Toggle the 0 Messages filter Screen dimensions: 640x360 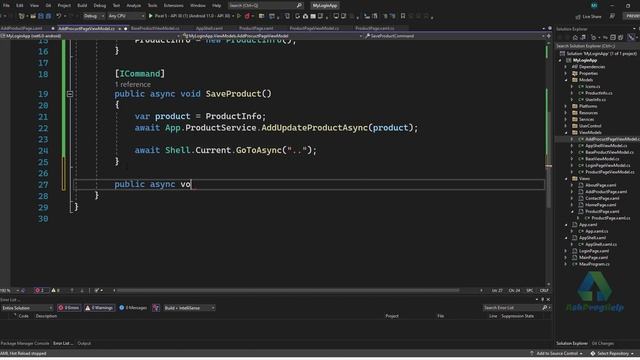(133, 308)
